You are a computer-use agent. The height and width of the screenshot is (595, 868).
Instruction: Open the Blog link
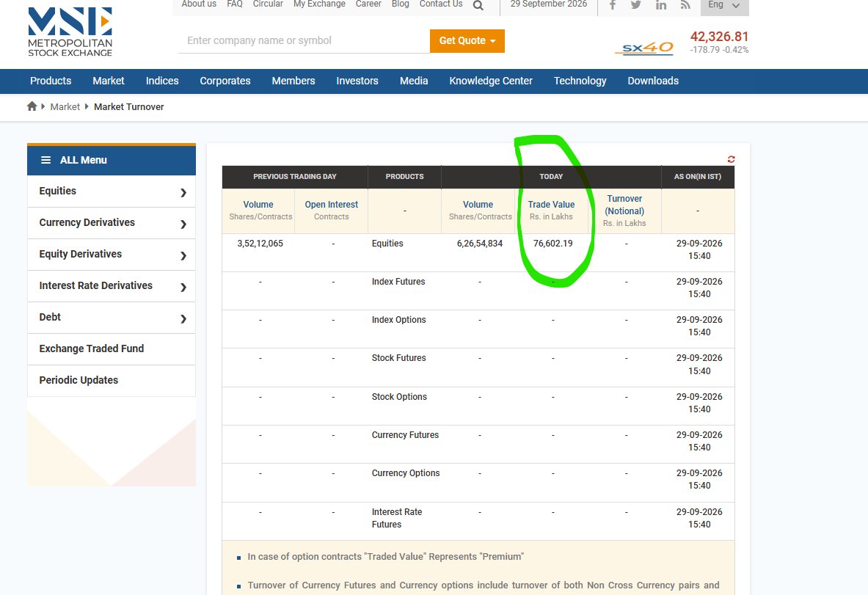click(x=400, y=4)
